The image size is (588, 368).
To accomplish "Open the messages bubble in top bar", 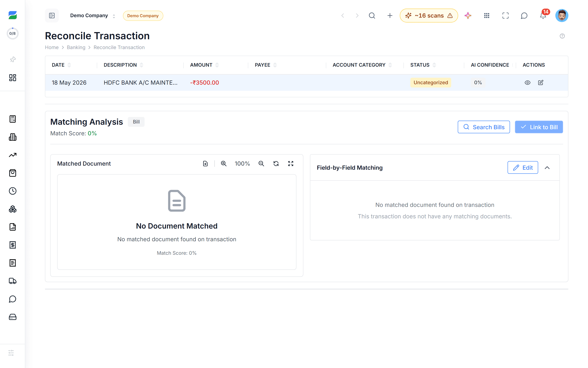I will [x=524, y=16].
